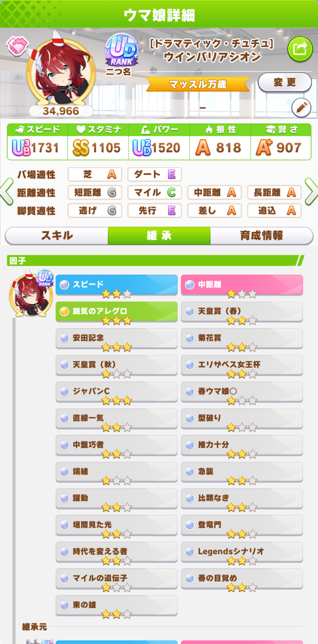Select the blue スピード factor entry
318x644 pixels.
point(117,285)
